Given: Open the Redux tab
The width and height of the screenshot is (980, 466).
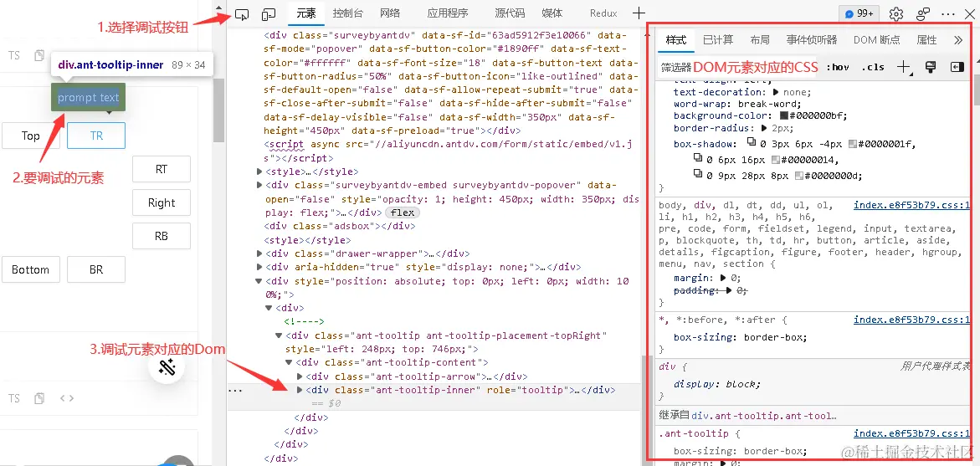Looking at the screenshot, I should [x=603, y=13].
